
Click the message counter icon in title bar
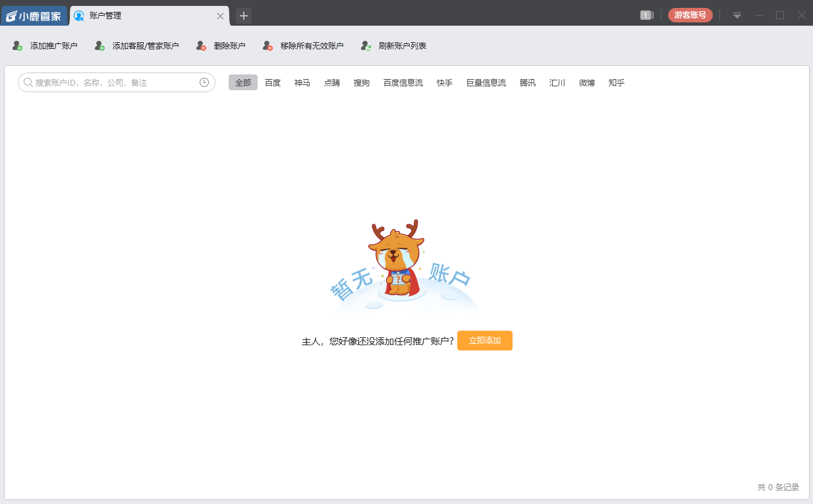(x=646, y=14)
